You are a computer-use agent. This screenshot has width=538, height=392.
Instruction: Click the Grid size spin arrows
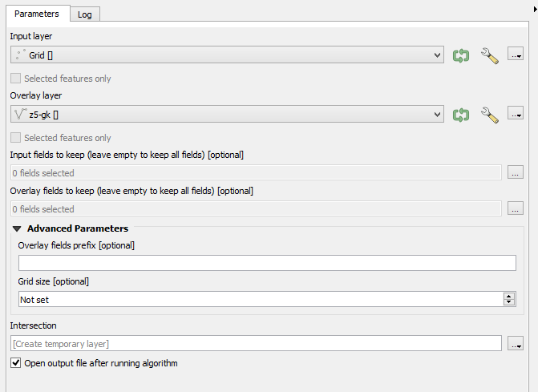tap(508, 299)
